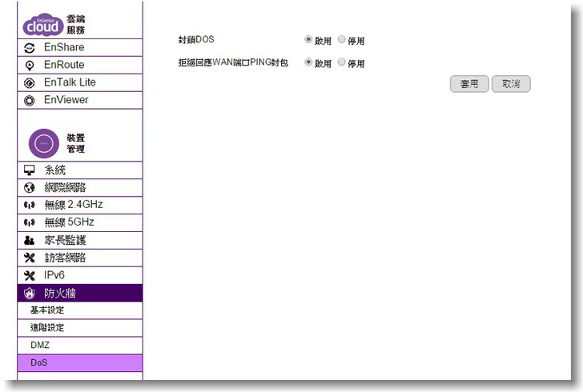Click the EnViewer camera icon
The image size is (583, 392).
point(30,101)
